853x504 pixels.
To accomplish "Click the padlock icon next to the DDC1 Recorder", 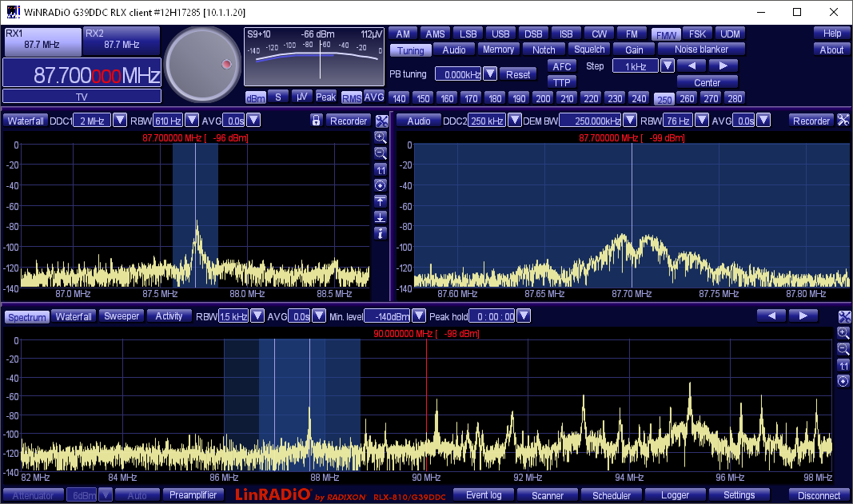I will coord(317,120).
